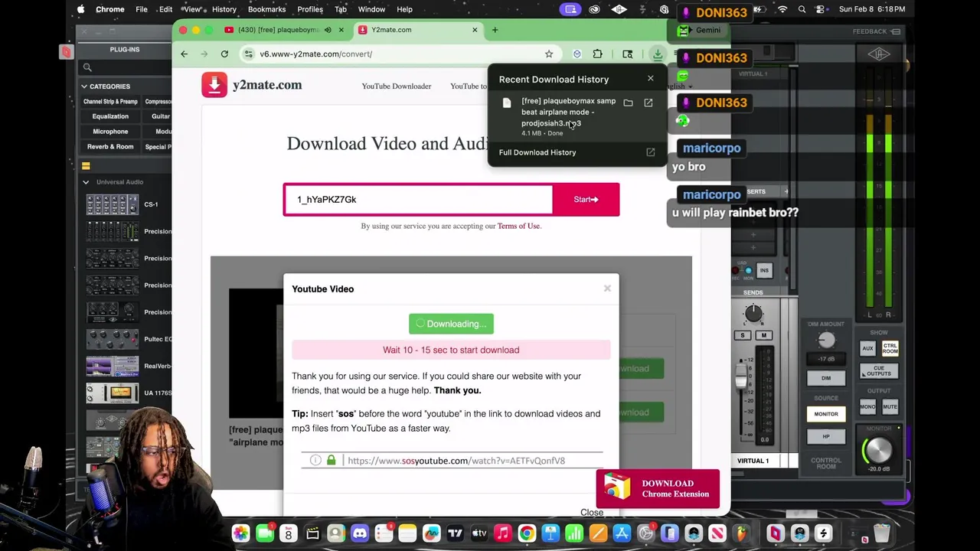The width and height of the screenshot is (980, 551).
Task: Select the Equalization plug-in category
Action: (110, 116)
